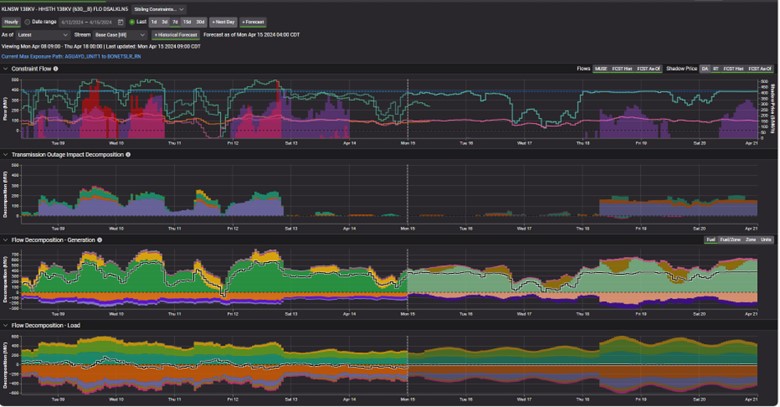Select the Last radio button

point(132,21)
